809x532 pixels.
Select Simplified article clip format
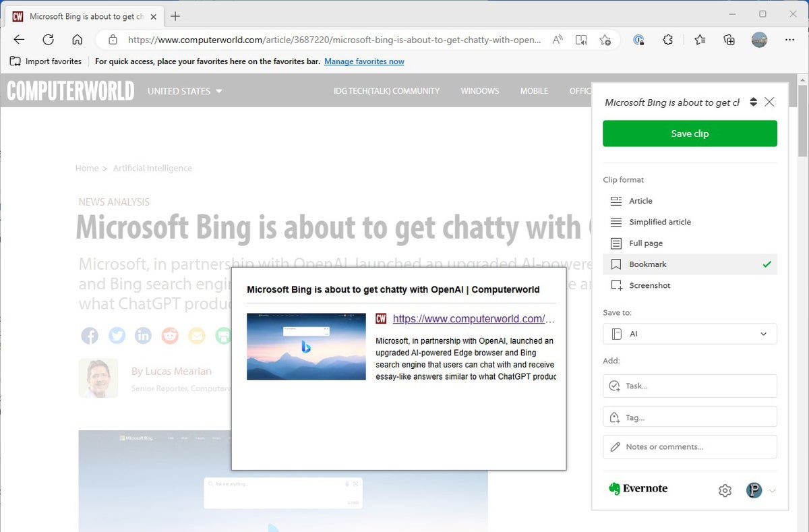point(690,222)
